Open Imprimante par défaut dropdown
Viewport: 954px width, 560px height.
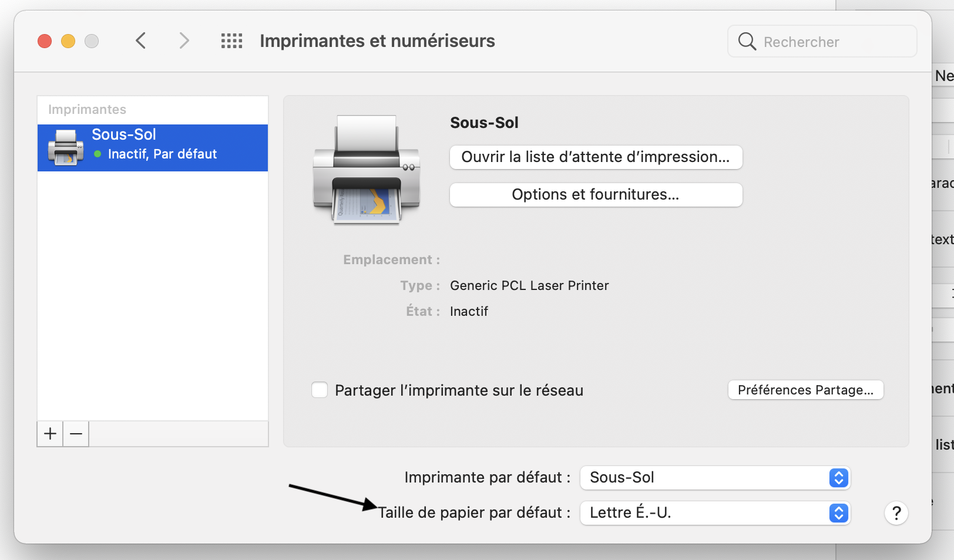[x=715, y=478]
